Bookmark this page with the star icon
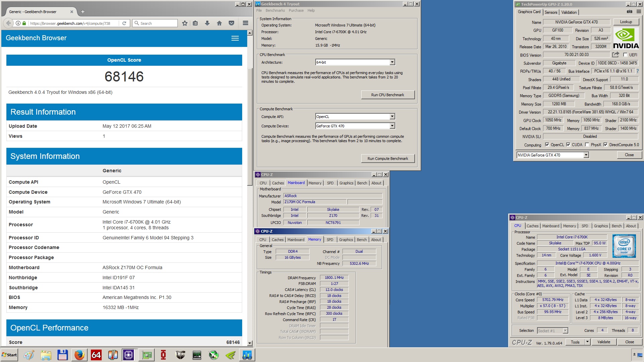This screenshot has width=644, height=362. (184, 23)
